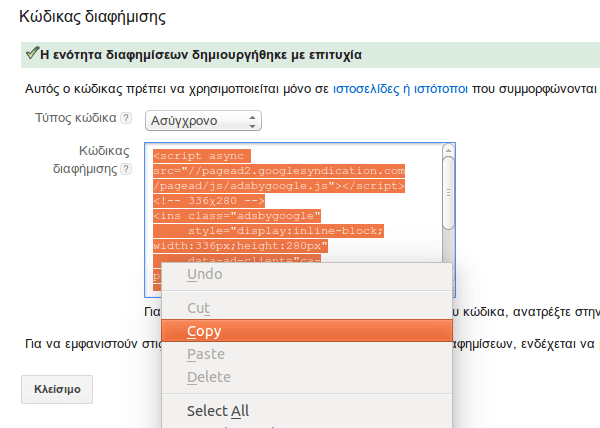The width and height of the screenshot is (600, 428).
Task: Open the Ασύγχρονο code type dropdown
Action: click(203, 121)
